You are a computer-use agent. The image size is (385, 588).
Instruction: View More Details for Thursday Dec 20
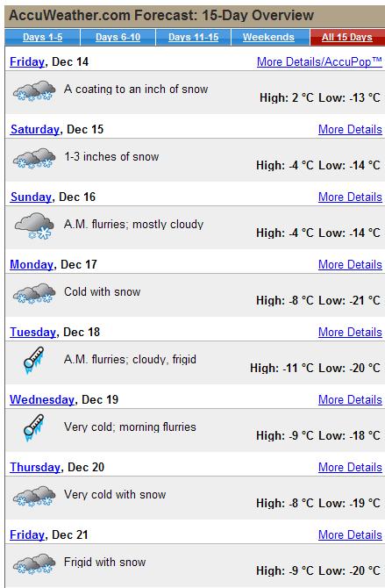pos(350,467)
